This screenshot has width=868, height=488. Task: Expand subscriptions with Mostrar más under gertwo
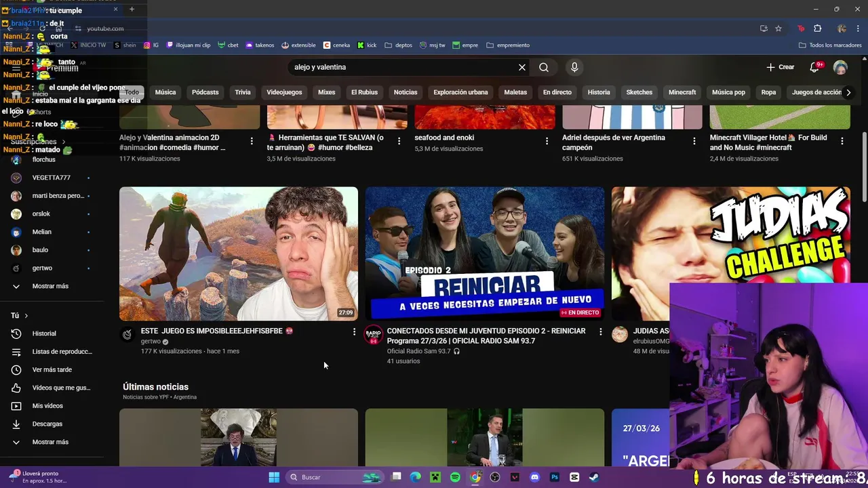(50, 286)
